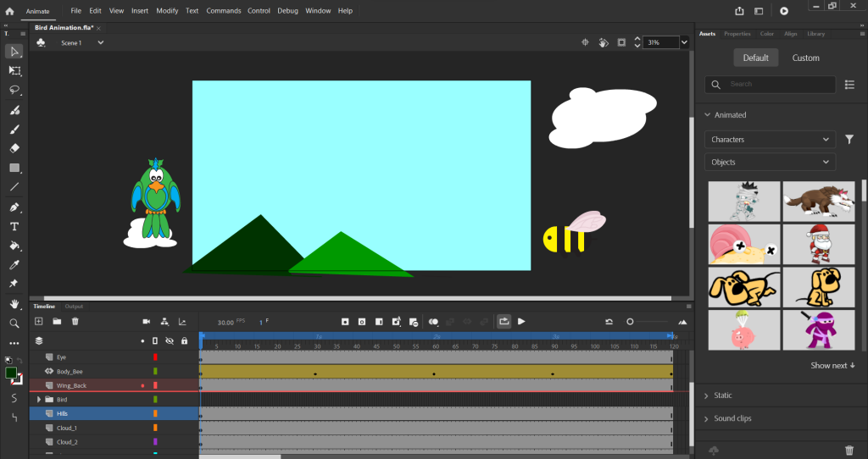
Task: Click the Custom assets button
Action: [805, 58]
